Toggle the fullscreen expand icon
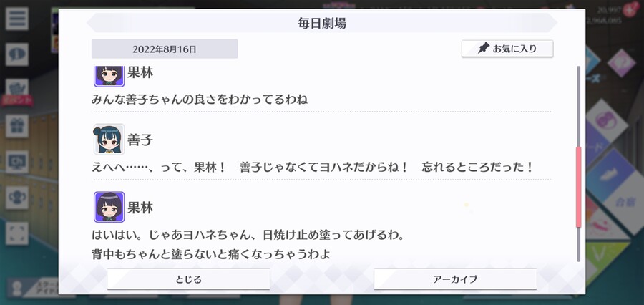The height and width of the screenshot is (305, 644). [17, 233]
